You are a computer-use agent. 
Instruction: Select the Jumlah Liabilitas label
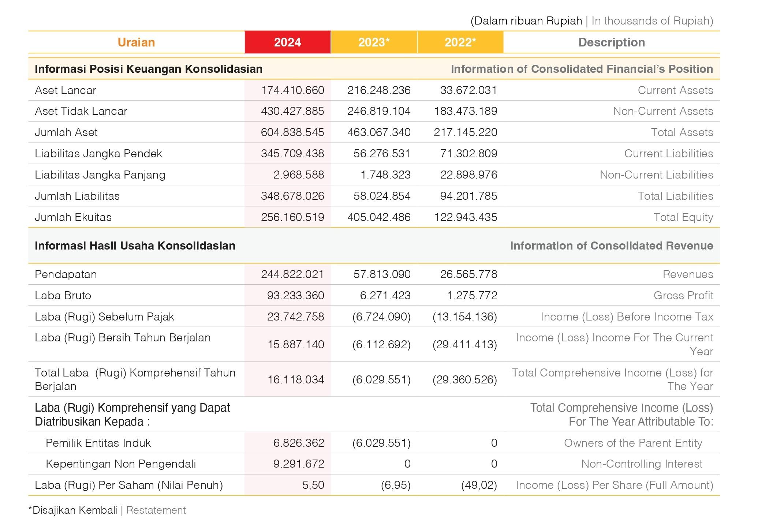click(x=77, y=196)
